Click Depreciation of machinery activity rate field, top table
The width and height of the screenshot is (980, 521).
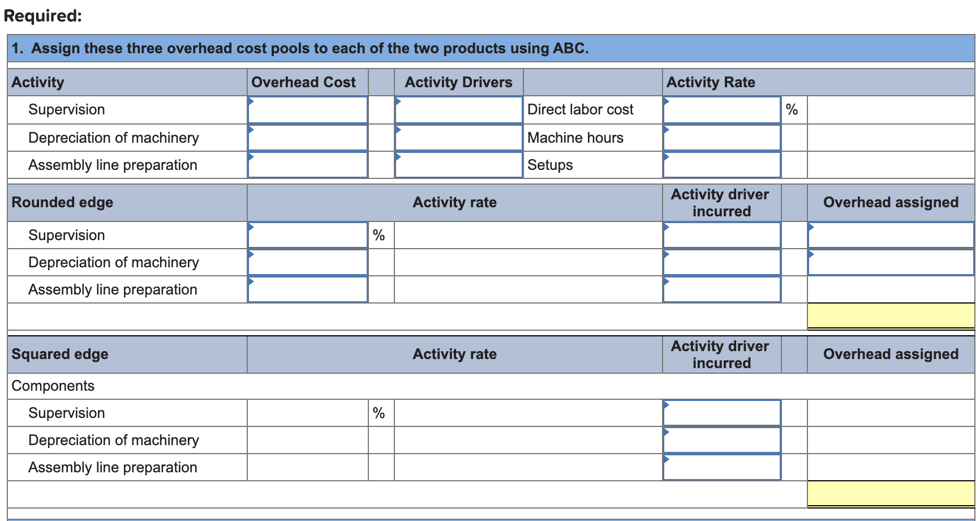tap(722, 138)
